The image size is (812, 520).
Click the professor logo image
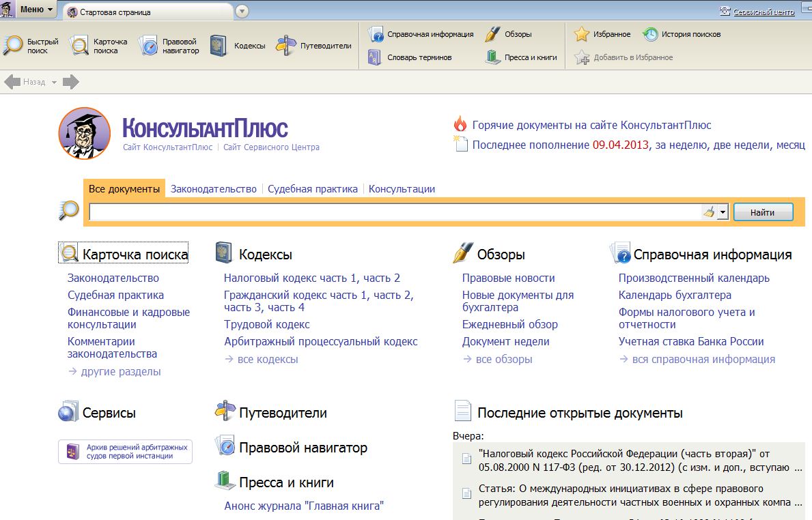coord(85,134)
